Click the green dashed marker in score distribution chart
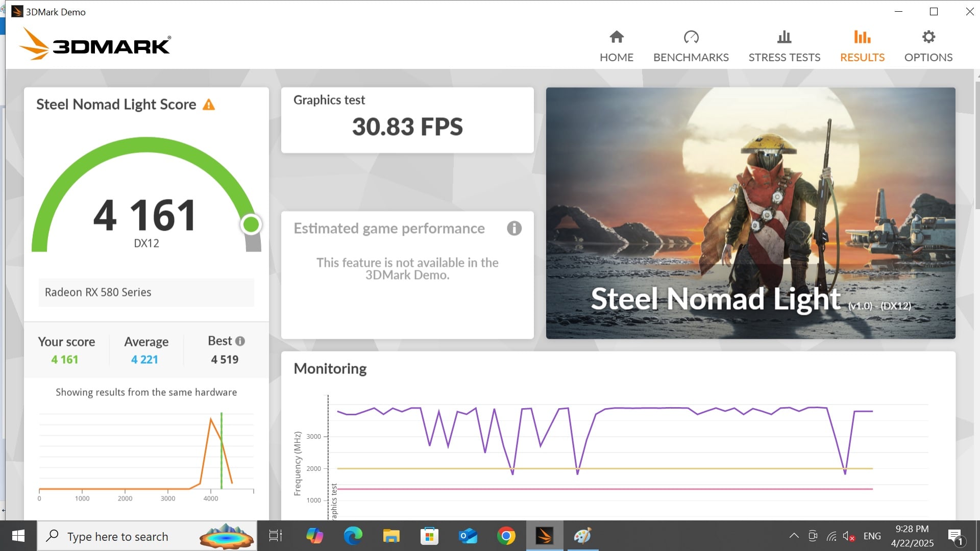Screen dimensions: 980x551 (x=221, y=450)
